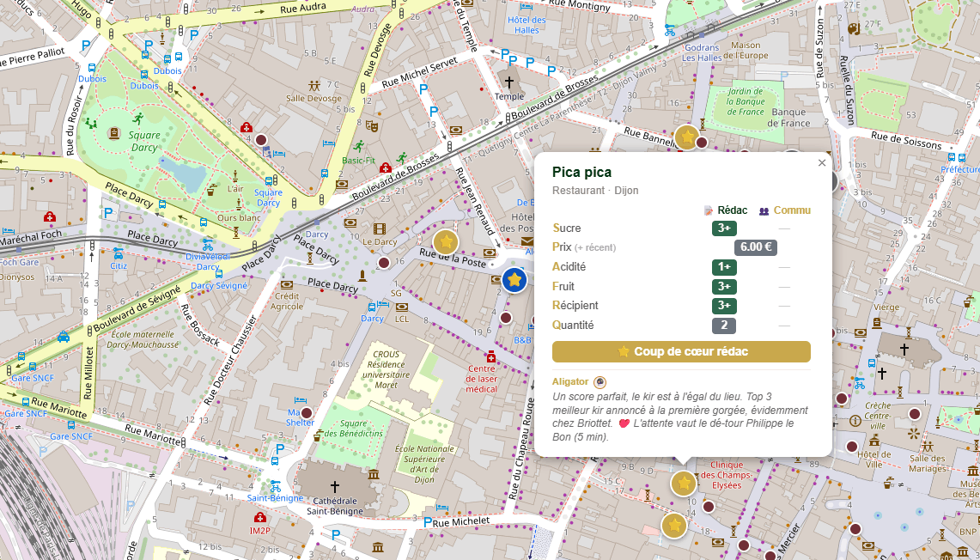Open the gold star marker beside Clinique des Champs-Elysées
The height and width of the screenshot is (560, 980).
(x=684, y=483)
